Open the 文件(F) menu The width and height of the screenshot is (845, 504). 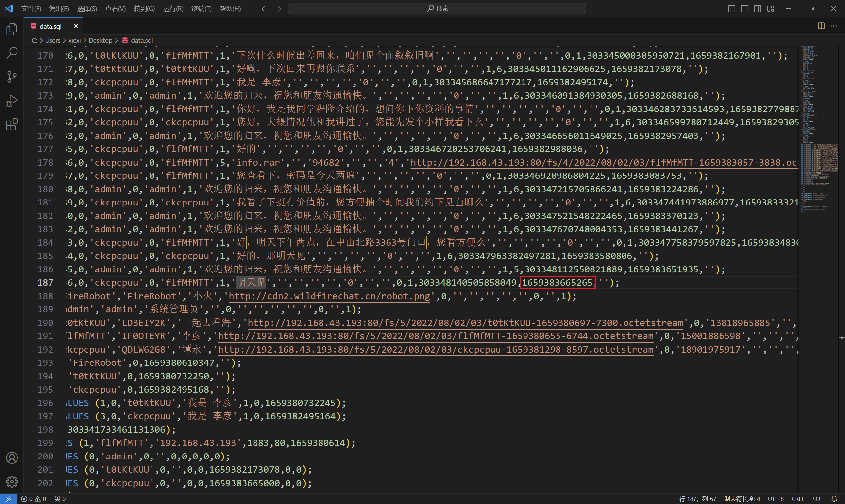[x=31, y=9]
